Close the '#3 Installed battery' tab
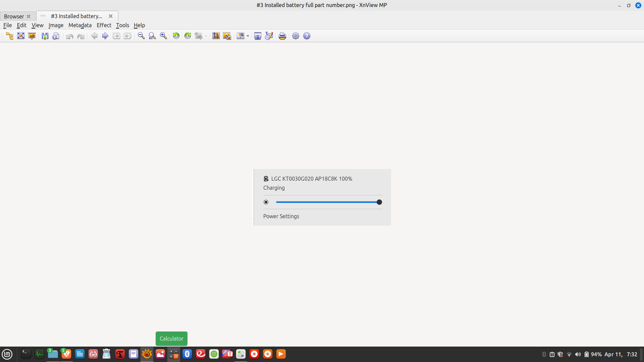Viewport: 644px width, 362px height. [111, 16]
